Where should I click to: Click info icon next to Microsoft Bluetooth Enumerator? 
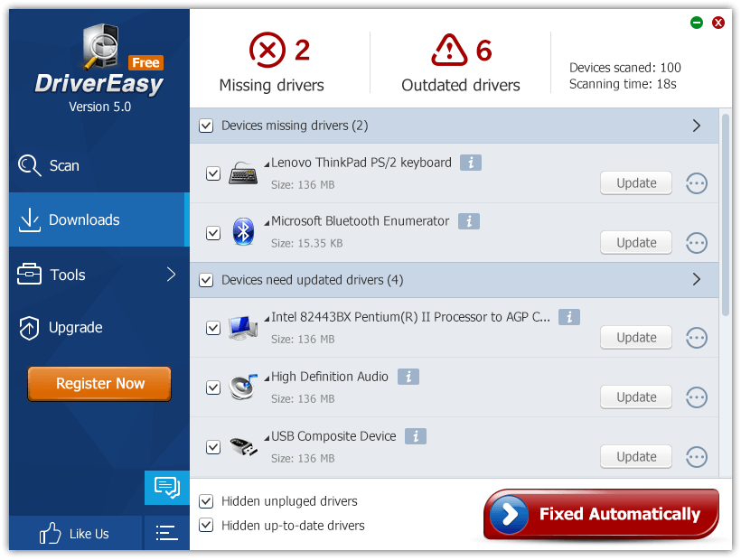click(x=468, y=221)
